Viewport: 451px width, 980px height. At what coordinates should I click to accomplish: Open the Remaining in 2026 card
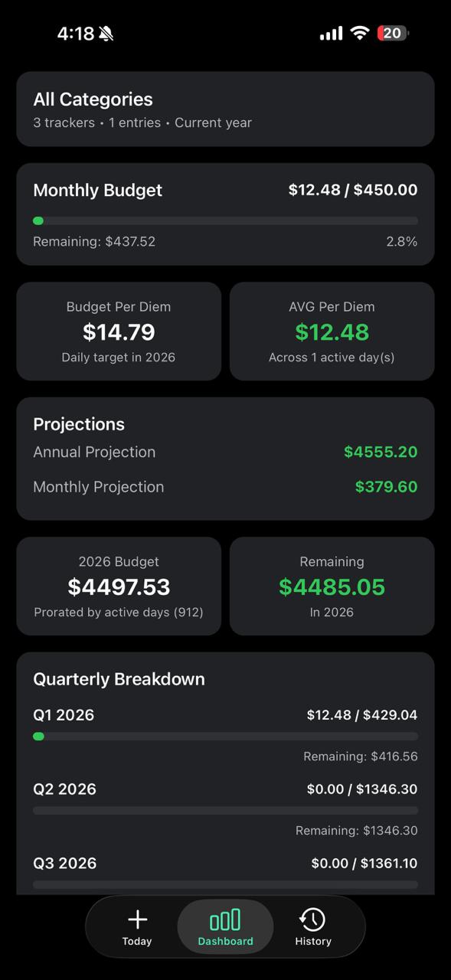click(x=332, y=586)
